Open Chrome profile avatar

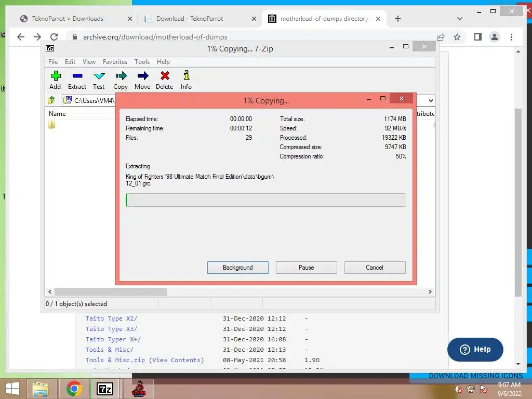[x=495, y=37]
